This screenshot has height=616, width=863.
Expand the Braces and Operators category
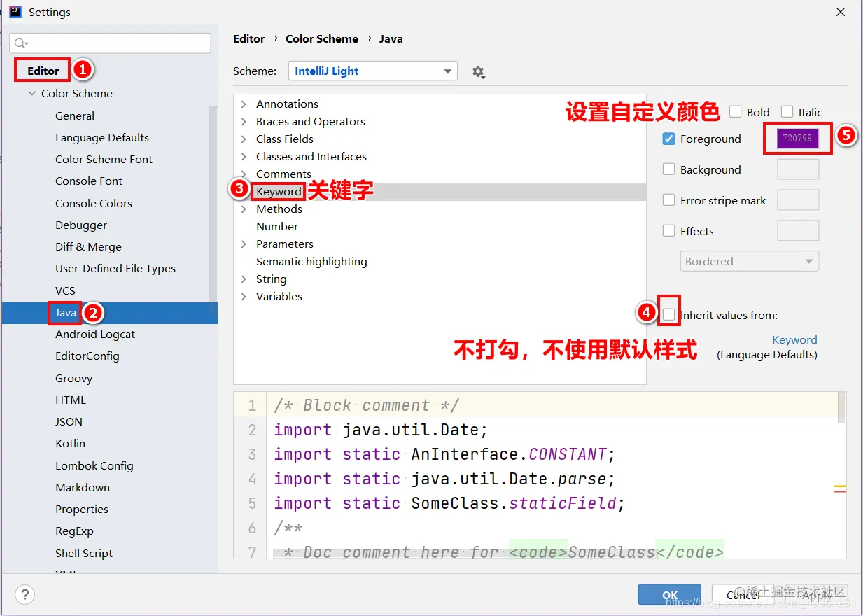[x=244, y=121]
